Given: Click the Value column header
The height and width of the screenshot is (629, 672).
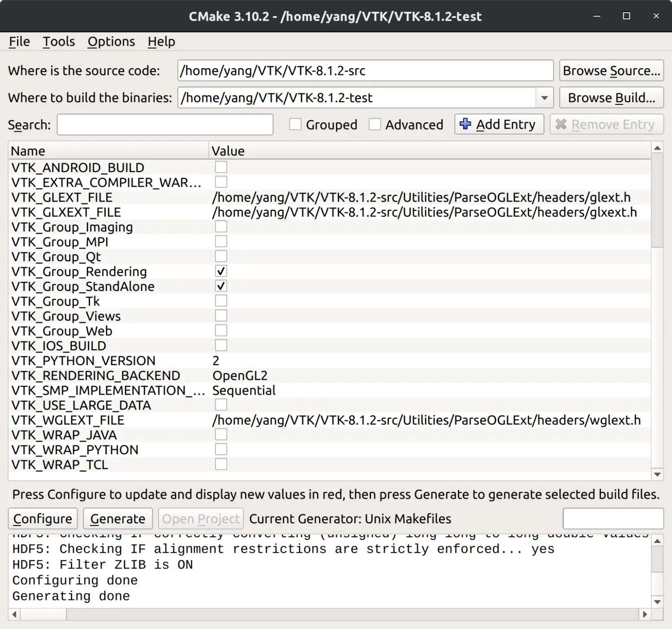Looking at the screenshot, I should coord(430,151).
